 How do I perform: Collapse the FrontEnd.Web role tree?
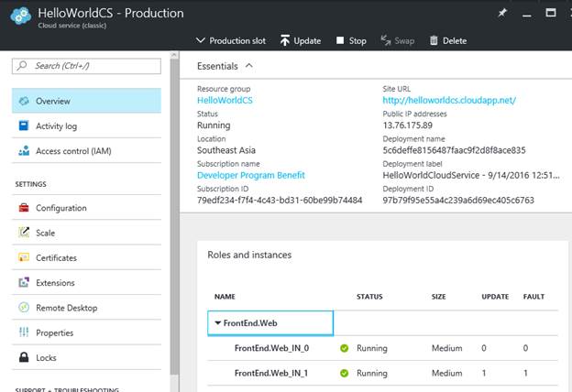[x=218, y=322]
